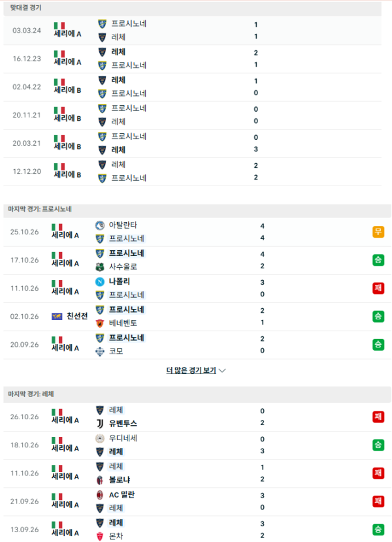The height and width of the screenshot is (542, 392).
Task: Click the AC Milan crest icon
Action: pos(100,494)
